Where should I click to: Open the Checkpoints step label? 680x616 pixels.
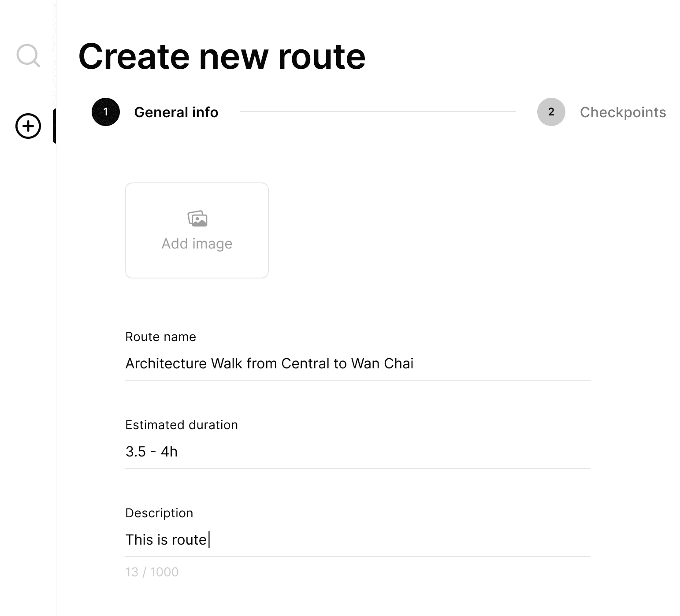coord(623,112)
